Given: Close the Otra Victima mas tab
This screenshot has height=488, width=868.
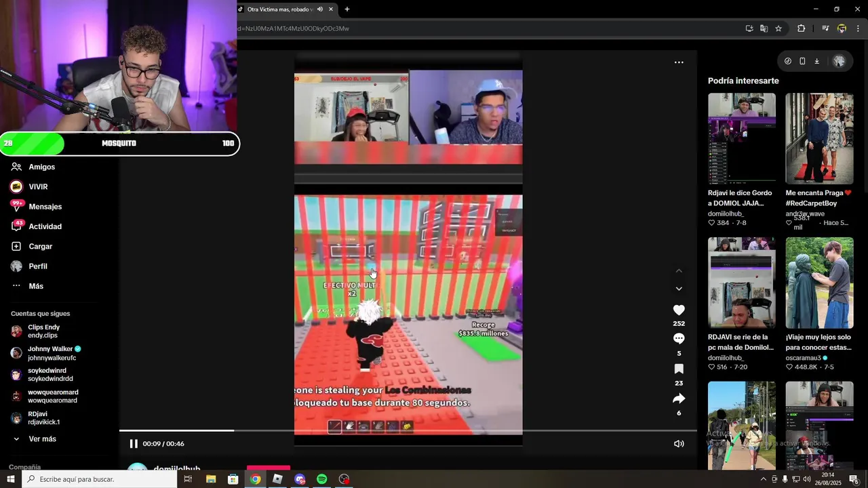Looking at the screenshot, I should (331, 9).
